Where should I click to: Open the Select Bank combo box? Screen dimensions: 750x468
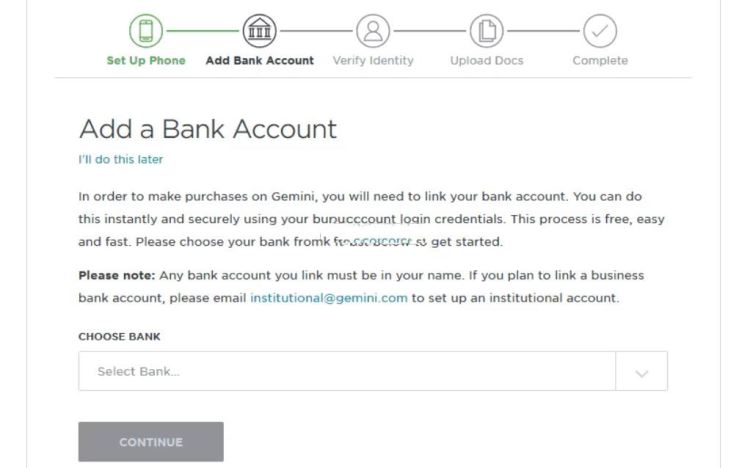coord(373,371)
